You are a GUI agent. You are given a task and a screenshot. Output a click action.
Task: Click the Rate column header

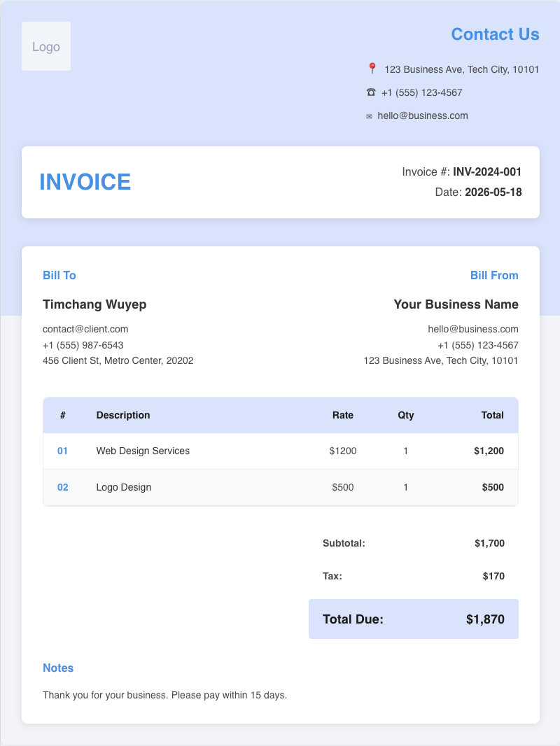(342, 415)
